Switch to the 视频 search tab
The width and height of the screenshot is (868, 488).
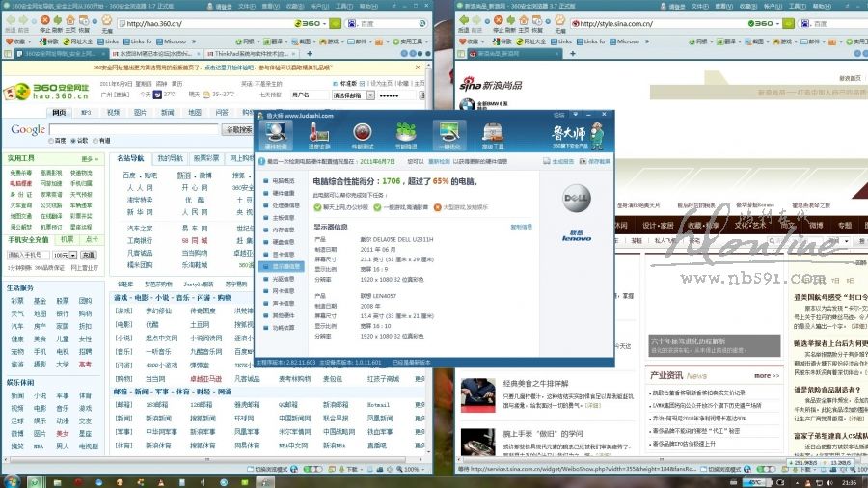tap(114, 112)
